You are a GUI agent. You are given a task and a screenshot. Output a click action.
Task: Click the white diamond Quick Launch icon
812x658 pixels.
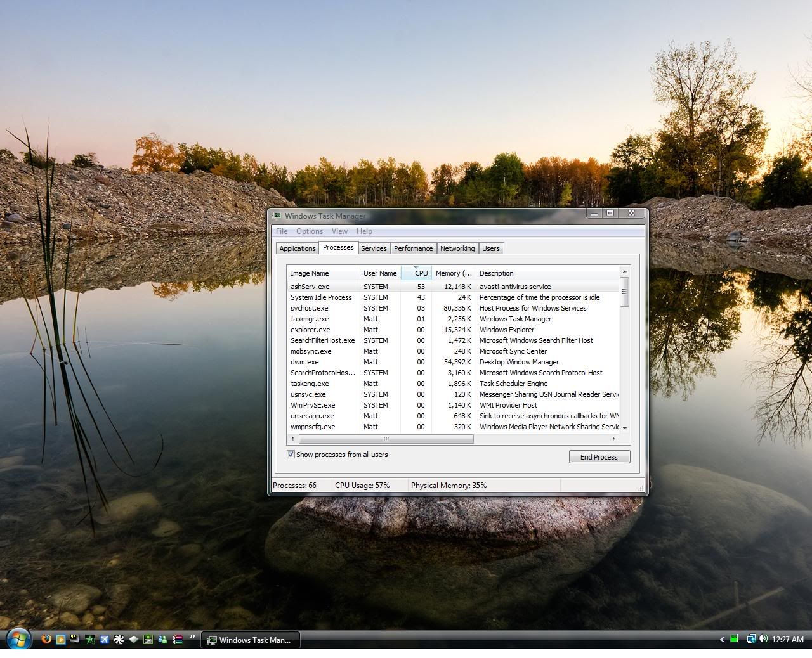134,639
